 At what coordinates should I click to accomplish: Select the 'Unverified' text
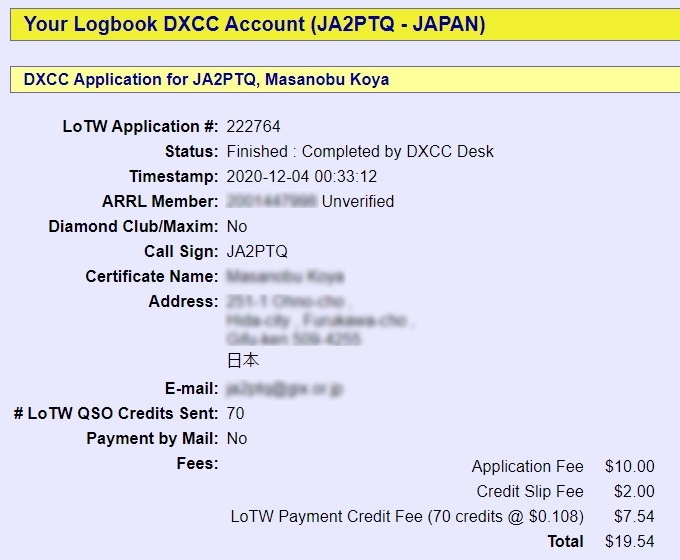pos(358,201)
